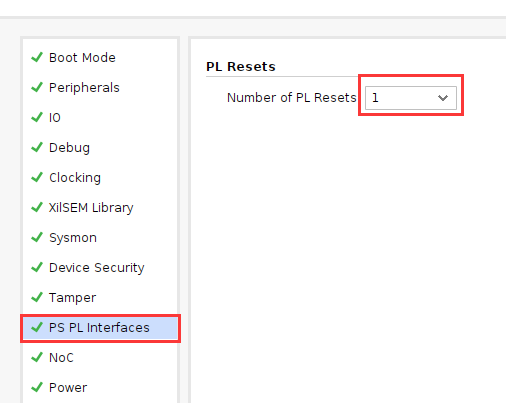Open the NoC configuration page
This screenshot has width=506, height=403.
tap(100, 358)
